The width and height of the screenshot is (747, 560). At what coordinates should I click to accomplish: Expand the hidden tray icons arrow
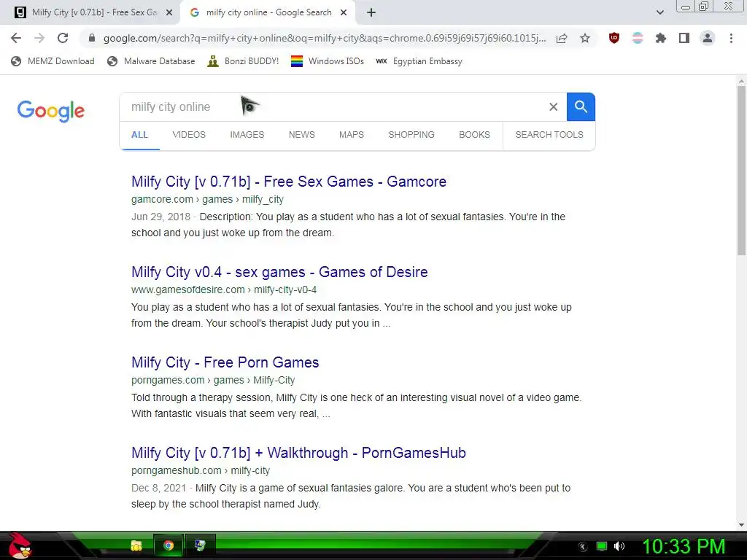(x=583, y=547)
